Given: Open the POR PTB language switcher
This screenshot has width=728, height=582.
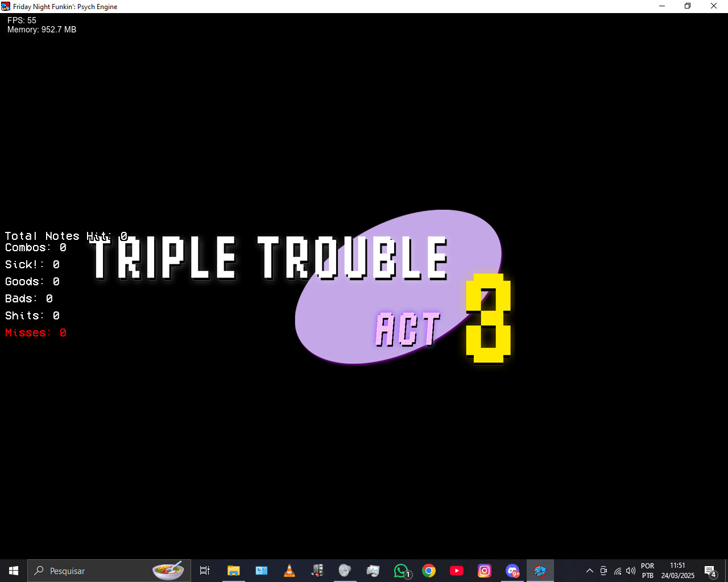Looking at the screenshot, I should point(648,571).
